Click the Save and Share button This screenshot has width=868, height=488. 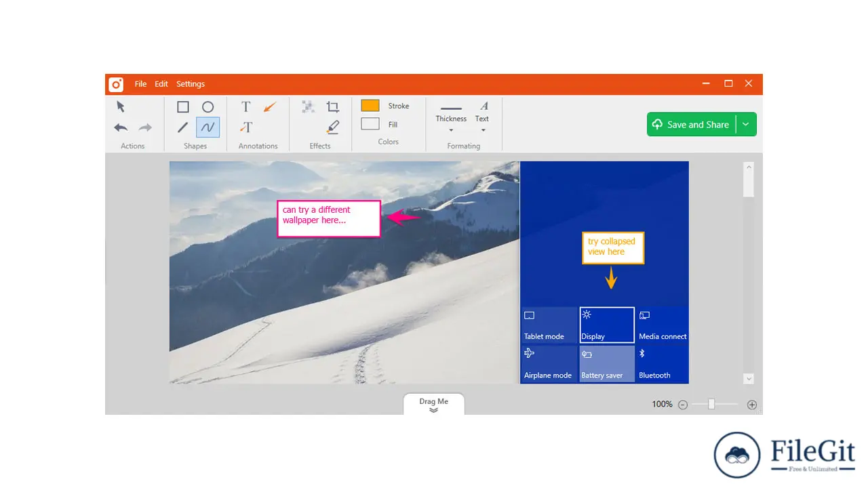(x=691, y=125)
